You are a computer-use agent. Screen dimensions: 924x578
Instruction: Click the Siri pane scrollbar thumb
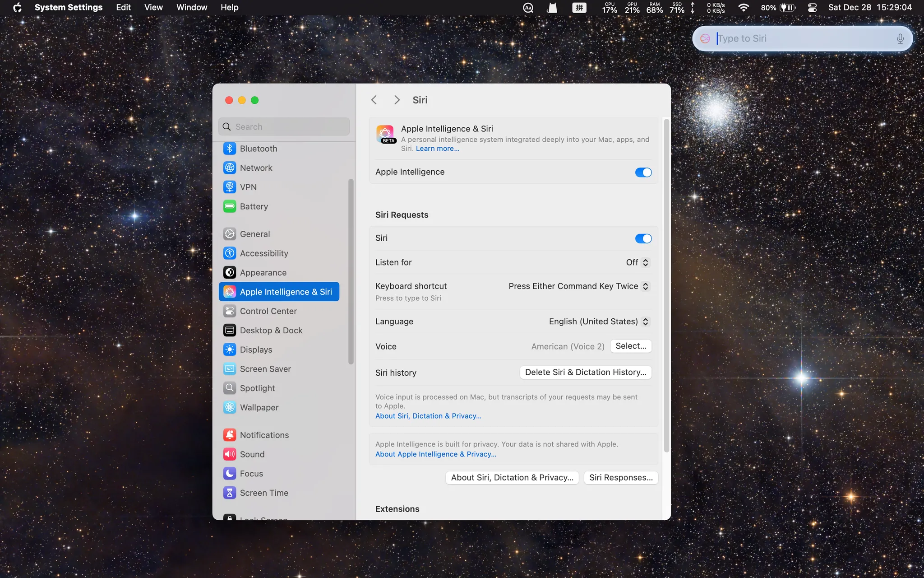[666, 285]
